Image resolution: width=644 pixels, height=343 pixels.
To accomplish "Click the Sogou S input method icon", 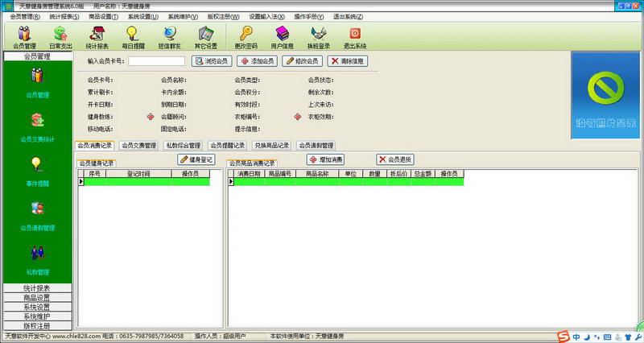I will [x=563, y=337].
